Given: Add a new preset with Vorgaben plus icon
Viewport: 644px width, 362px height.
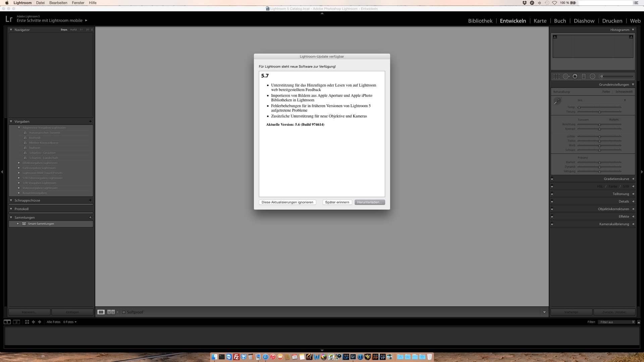Looking at the screenshot, I should pyautogui.click(x=90, y=121).
